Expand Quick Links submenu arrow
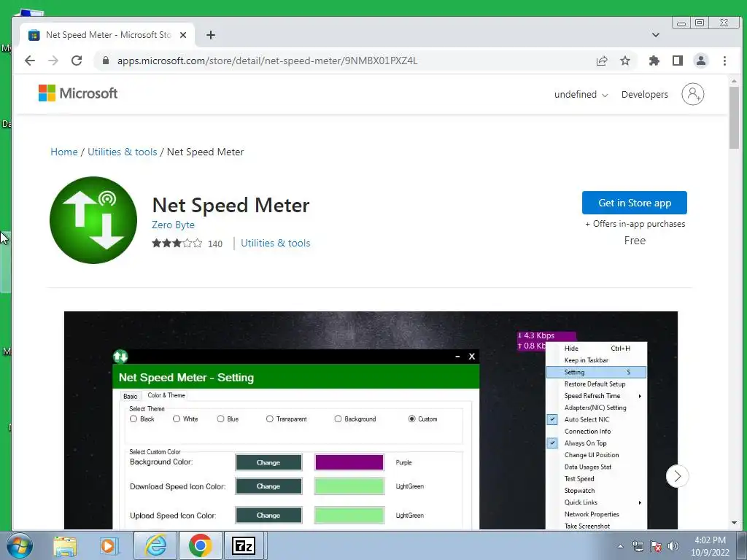The height and width of the screenshot is (560, 747). click(640, 502)
